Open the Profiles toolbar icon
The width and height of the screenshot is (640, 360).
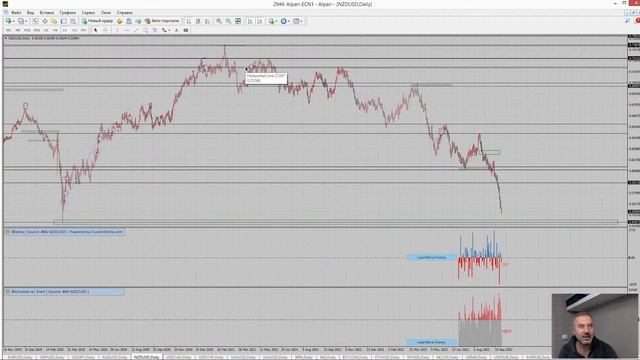(x=20, y=21)
